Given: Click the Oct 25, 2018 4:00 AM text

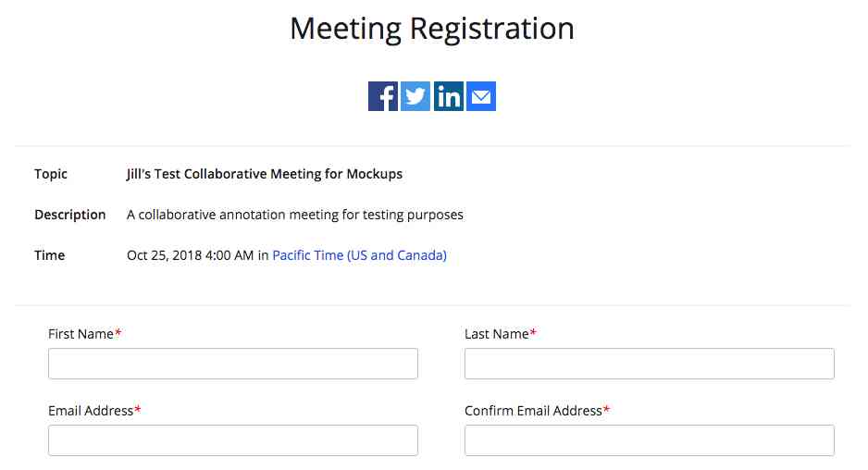Looking at the screenshot, I should tap(190, 255).
